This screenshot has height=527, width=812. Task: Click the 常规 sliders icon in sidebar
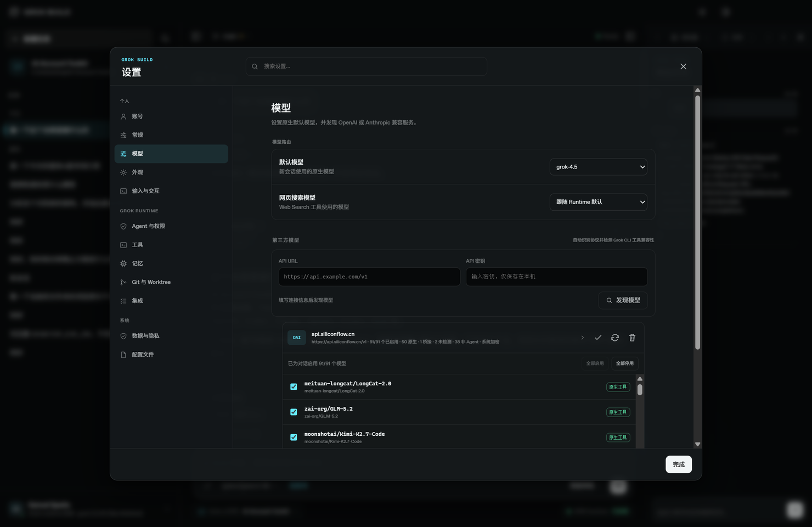point(123,135)
